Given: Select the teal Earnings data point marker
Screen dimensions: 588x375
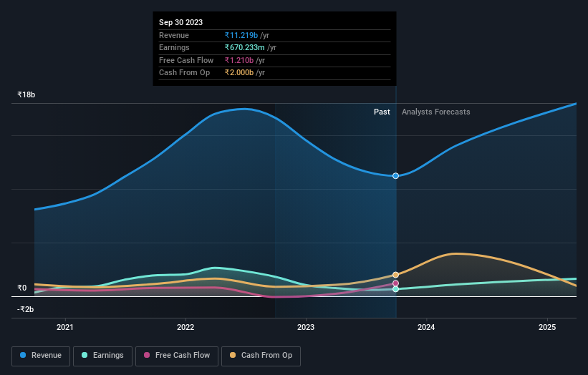Looking at the screenshot, I should point(395,289).
